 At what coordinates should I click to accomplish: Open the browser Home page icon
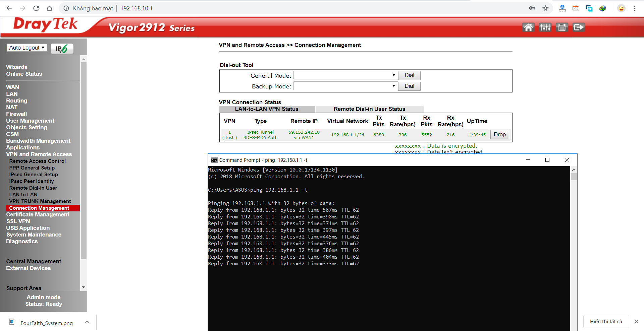[49, 8]
